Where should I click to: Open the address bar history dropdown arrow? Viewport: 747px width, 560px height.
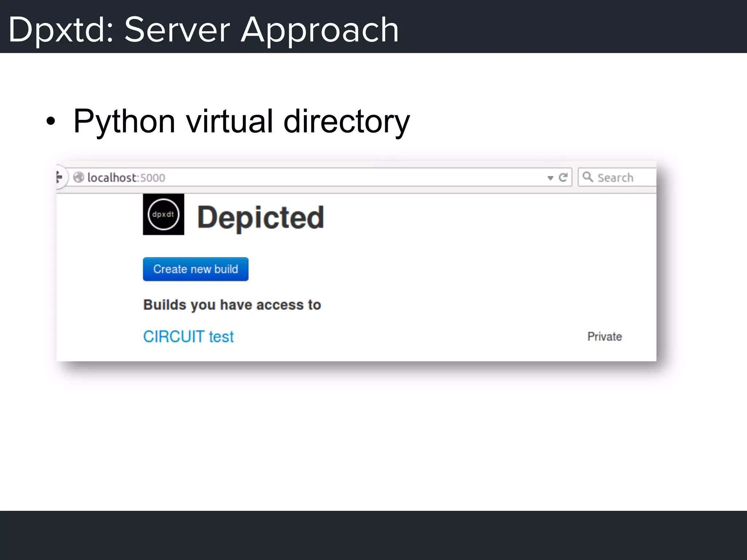pos(550,178)
